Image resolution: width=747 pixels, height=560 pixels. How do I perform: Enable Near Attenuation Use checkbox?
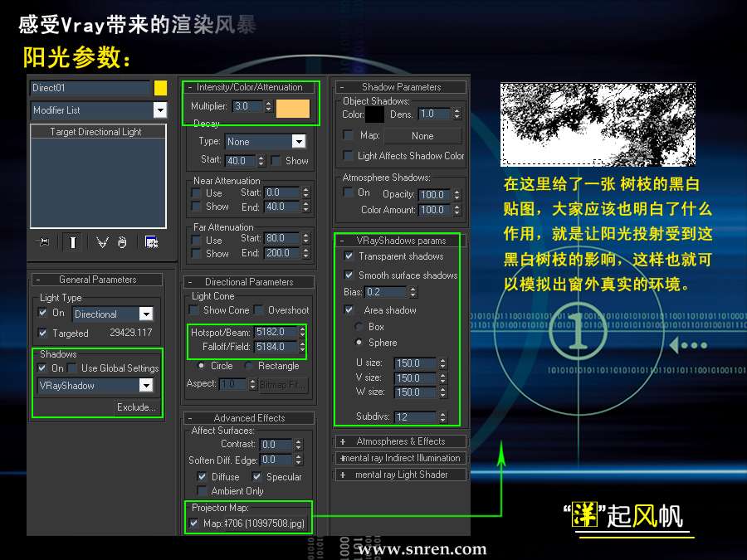(195, 192)
